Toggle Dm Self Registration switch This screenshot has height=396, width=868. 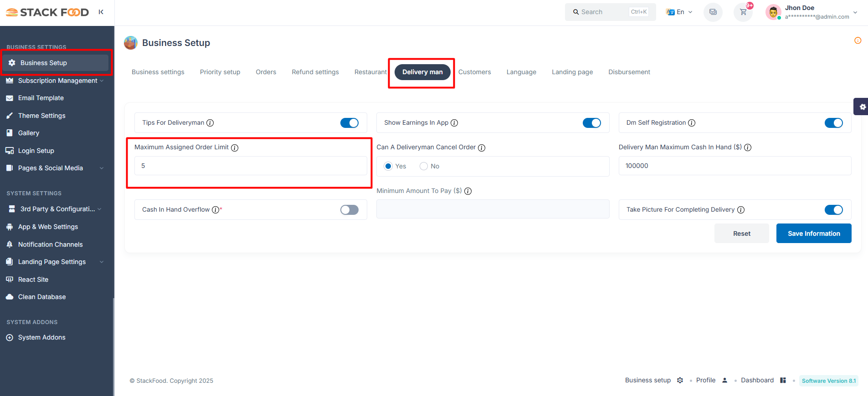tap(834, 123)
